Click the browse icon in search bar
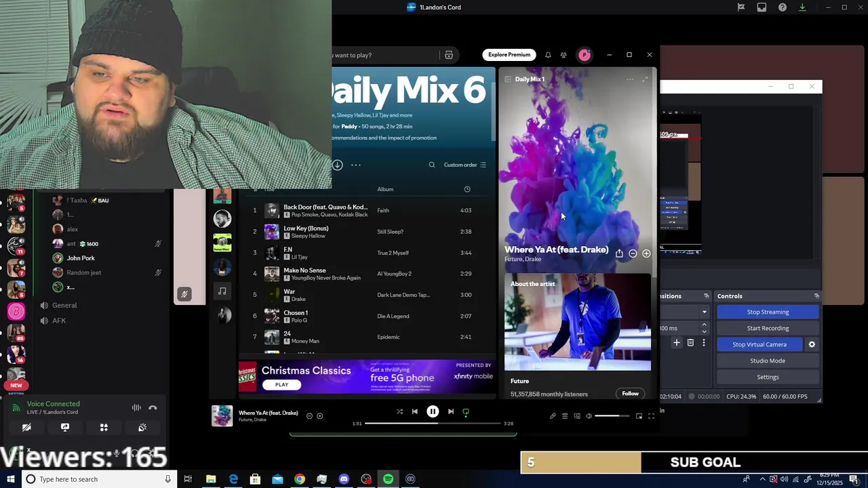 pos(449,55)
